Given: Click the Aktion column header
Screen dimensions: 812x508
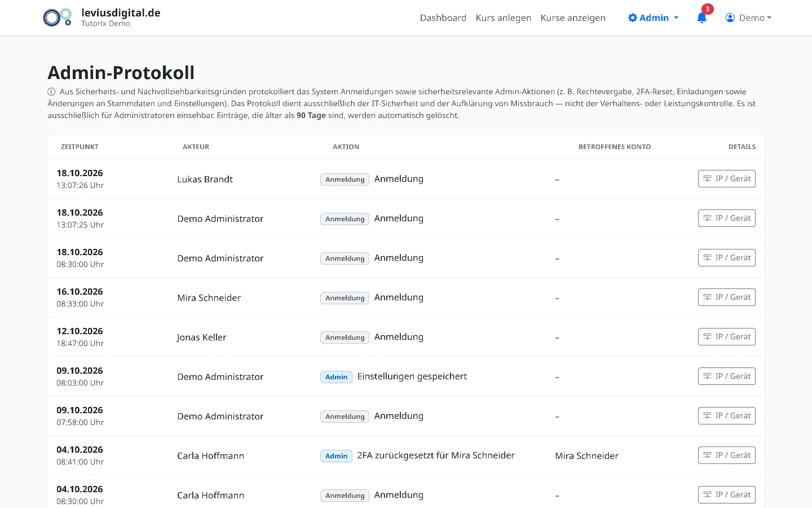Looking at the screenshot, I should pos(346,147).
